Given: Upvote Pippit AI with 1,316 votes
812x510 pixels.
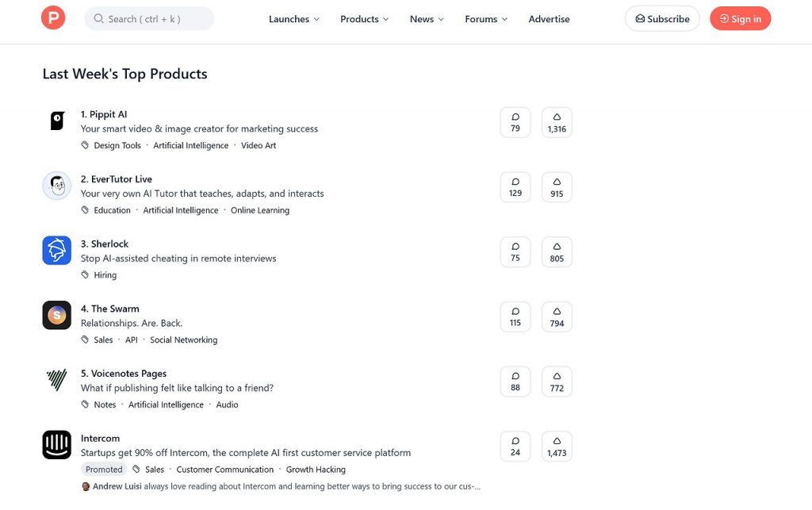Looking at the screenshot, I should [x=557, y=122].
